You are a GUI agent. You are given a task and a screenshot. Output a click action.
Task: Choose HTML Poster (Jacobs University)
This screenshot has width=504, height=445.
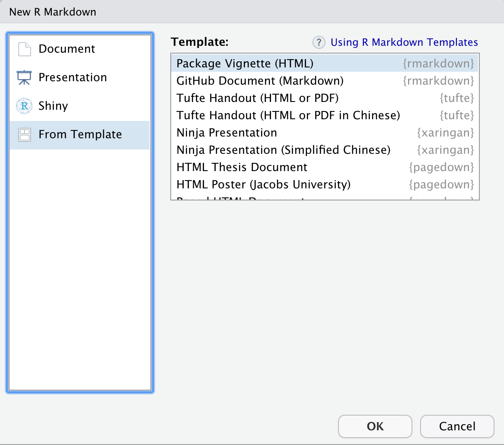(x=325, y=185)
